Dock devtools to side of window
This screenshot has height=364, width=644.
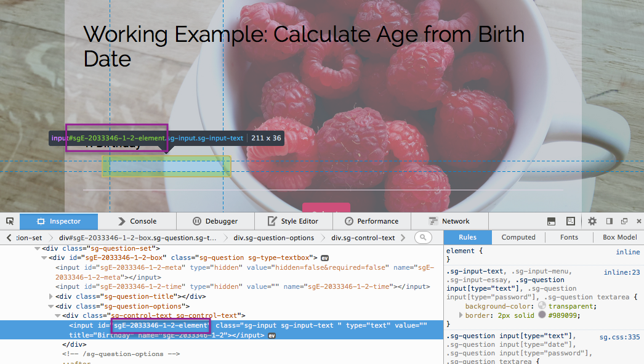coord(609,221)
